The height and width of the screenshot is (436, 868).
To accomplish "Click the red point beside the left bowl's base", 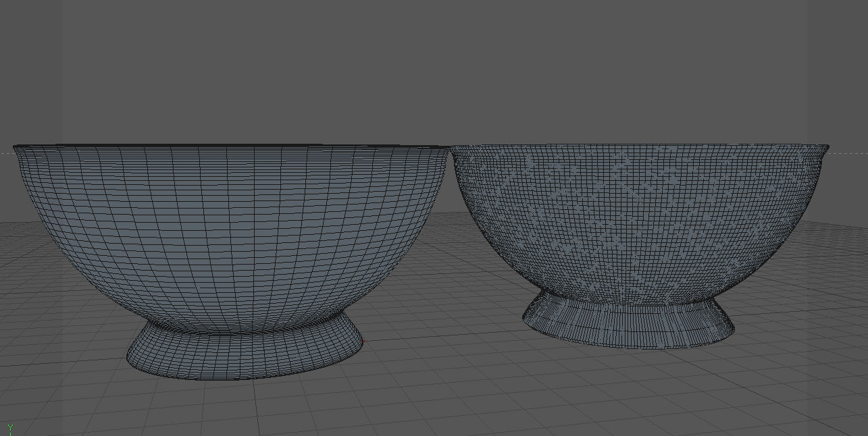I will coord(365,342).
